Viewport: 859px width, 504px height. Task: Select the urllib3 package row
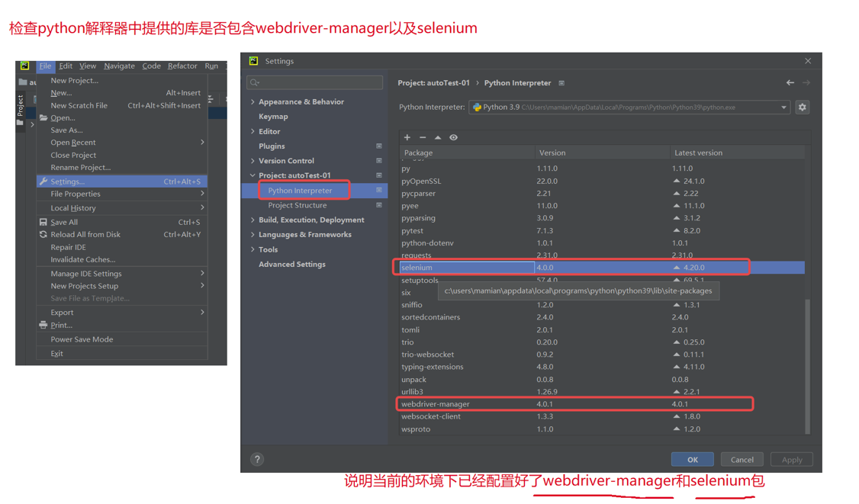[602, 392]
